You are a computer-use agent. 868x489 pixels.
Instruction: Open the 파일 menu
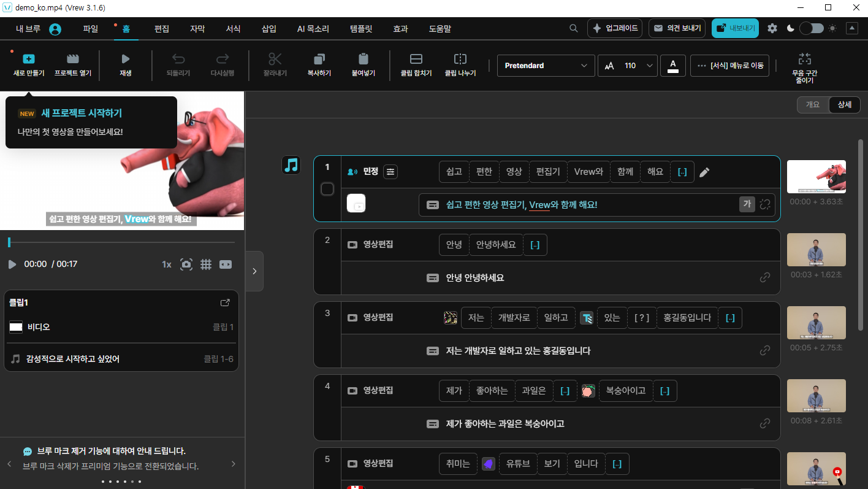[91, 29]
